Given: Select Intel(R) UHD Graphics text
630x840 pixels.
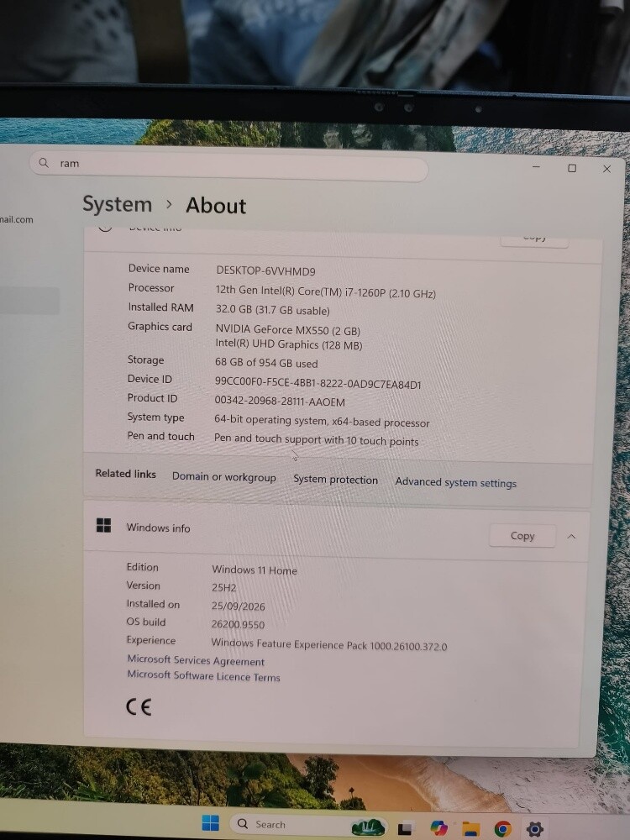Looking at the screenshot, I should point(289,344).
